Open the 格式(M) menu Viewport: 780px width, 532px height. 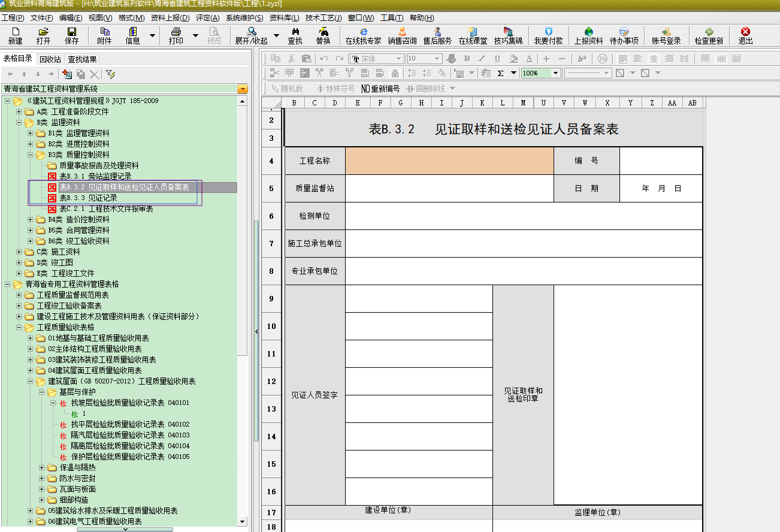point(131,18)
